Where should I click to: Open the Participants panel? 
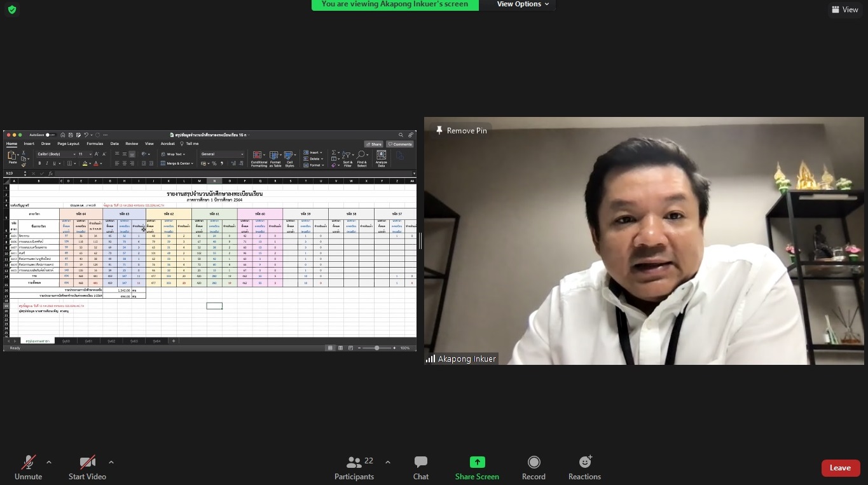[354, 468]
